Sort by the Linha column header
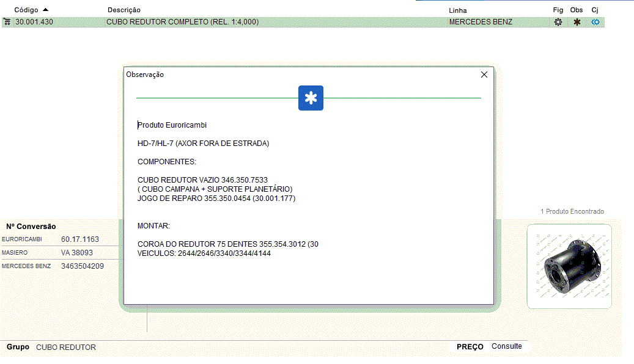Screen dimensions: 634x364 pos(457,10)
